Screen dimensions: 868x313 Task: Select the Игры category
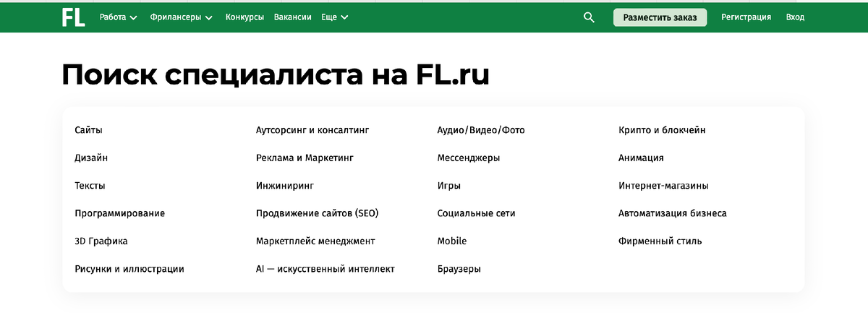[x=449, y=186]
